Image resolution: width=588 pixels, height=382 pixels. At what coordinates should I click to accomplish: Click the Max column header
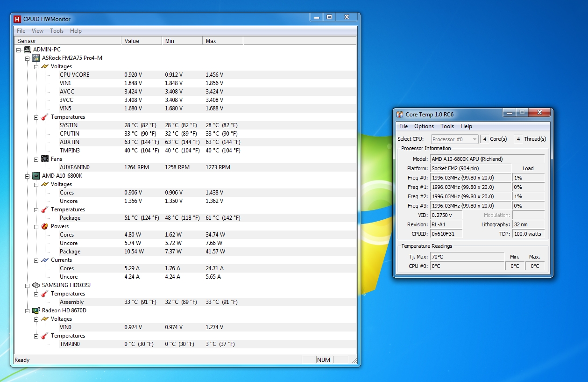pyautogui.click(x=223, y=41)
